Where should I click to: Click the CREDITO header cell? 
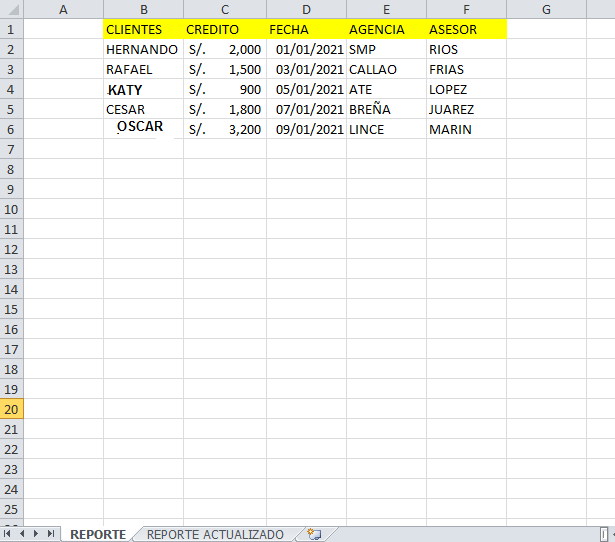[x=225, y=29]
